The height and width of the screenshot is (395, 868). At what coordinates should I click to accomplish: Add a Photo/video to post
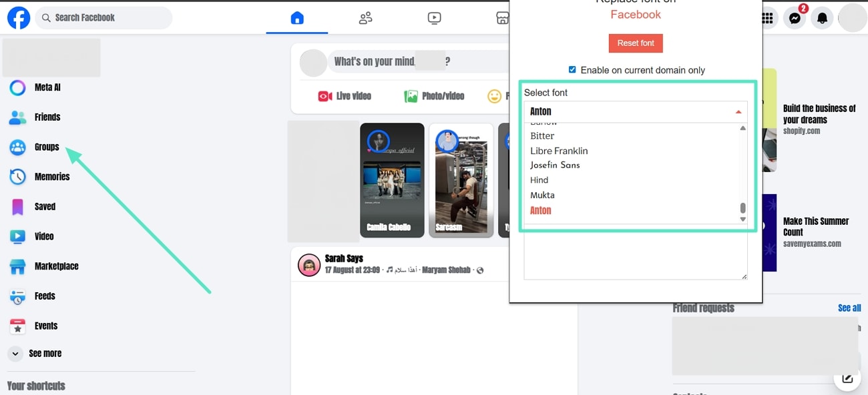[434, 96]
